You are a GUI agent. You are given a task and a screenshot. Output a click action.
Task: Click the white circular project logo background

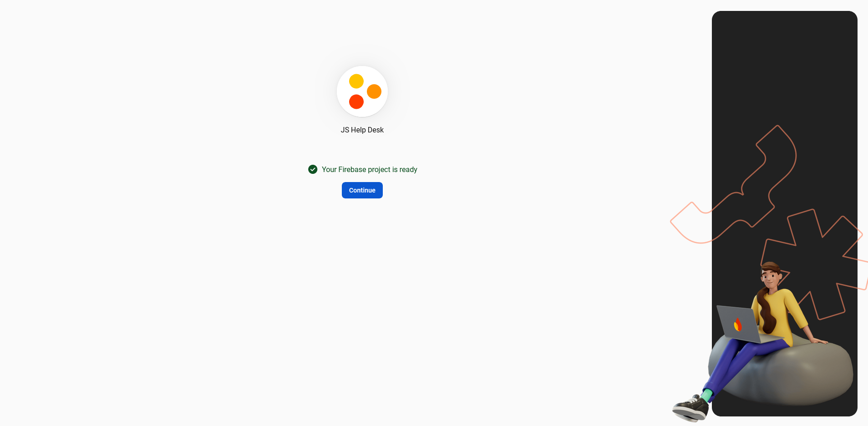click(x=362, y=109)
